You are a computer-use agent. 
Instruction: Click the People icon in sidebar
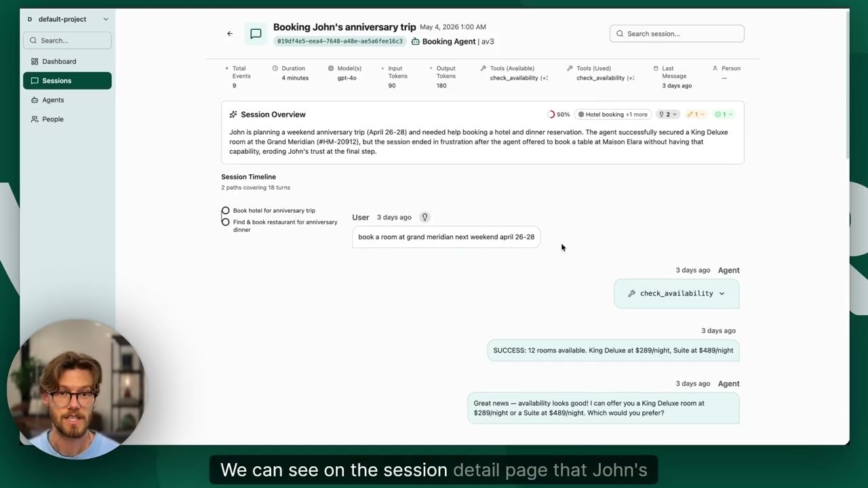click(x=35, y=119)
